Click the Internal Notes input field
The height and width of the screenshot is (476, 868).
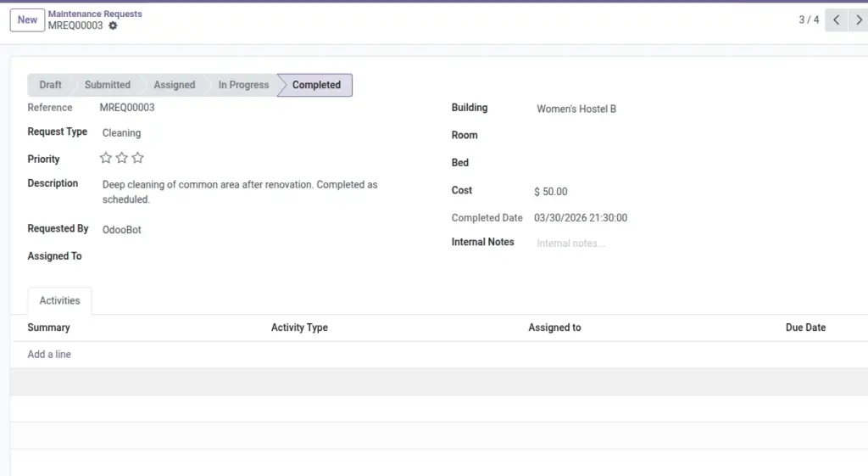(698, 244)
